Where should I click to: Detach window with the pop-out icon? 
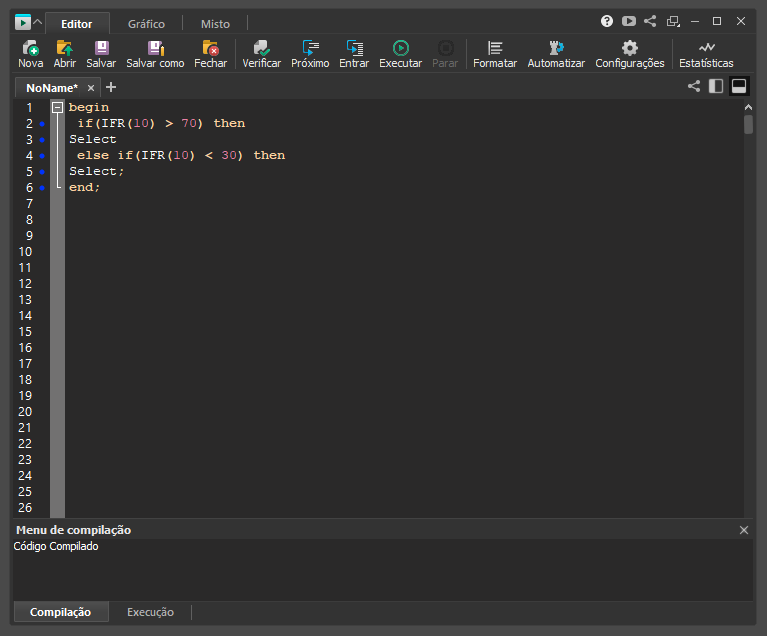tap(674, 21)
